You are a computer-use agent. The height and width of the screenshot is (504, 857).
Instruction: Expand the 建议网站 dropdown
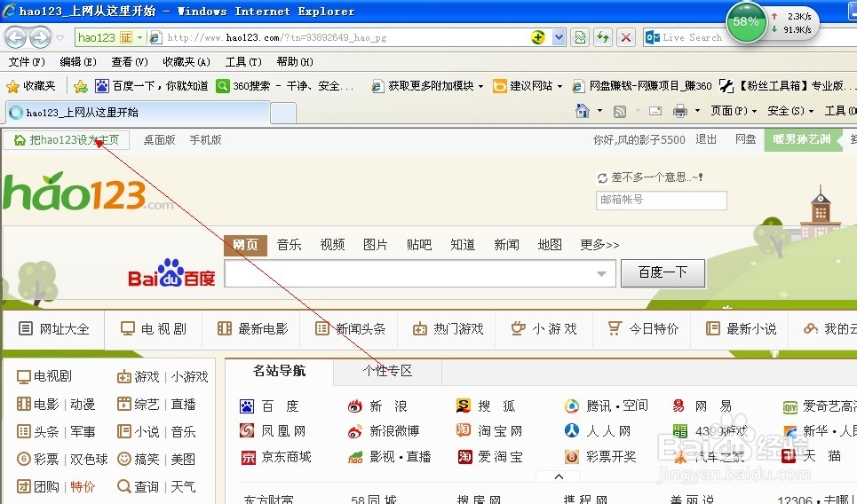pyautogui.click(x=559, y=86)
